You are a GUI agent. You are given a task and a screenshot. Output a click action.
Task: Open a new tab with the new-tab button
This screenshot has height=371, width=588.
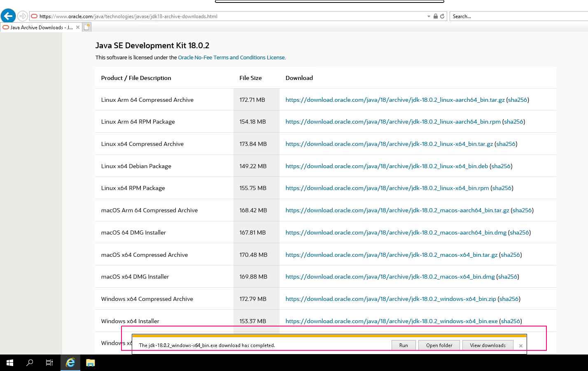(x=86, y=27)
